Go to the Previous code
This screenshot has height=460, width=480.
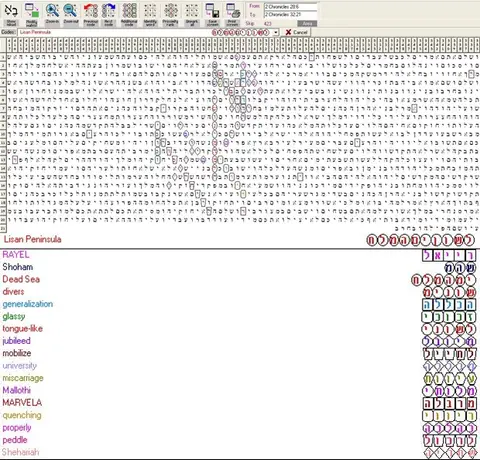click(91, 14)
